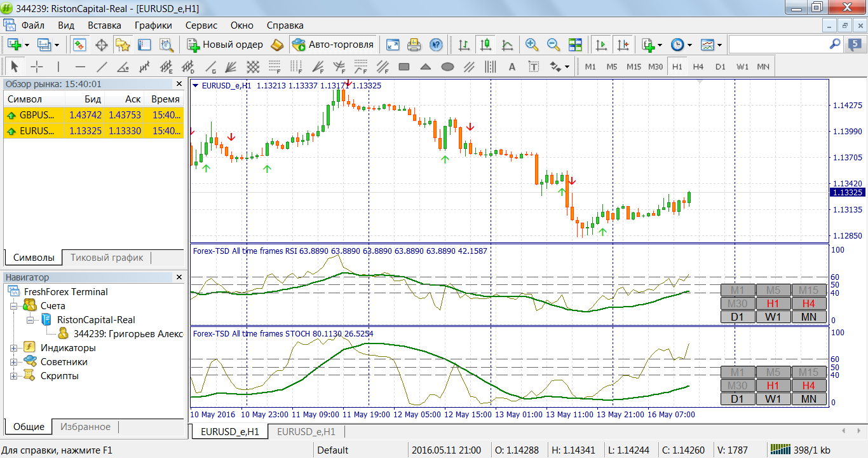
Task: Open the chat notifications icon showing 5
Action: coord(855,45)
